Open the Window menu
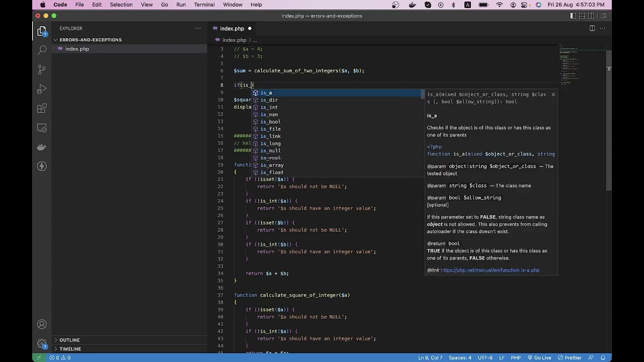Image resolution: width=644 pixels, height=362 pixels. [x=233, y=5]
